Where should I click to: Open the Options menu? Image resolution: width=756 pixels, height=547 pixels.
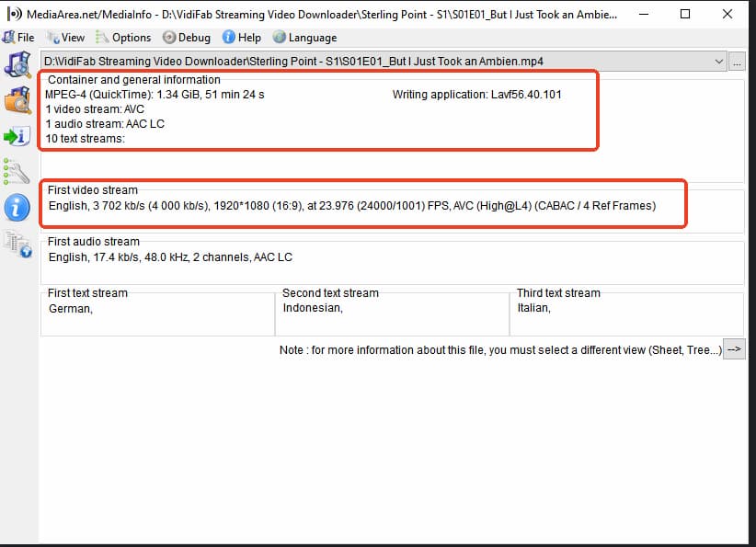coord(123,38)
